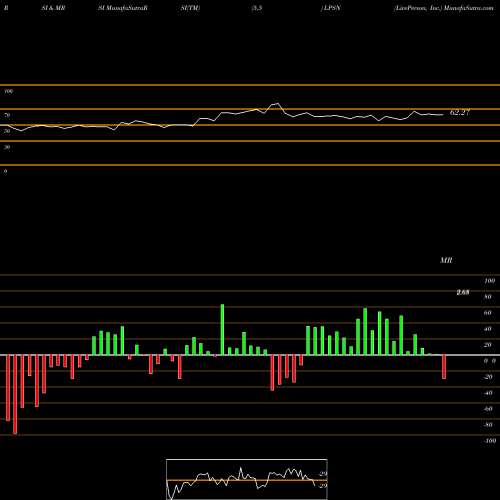Click the -100 label on the MR axis
The height and width of the screenshot is (500, 500).
click(490, 441)
